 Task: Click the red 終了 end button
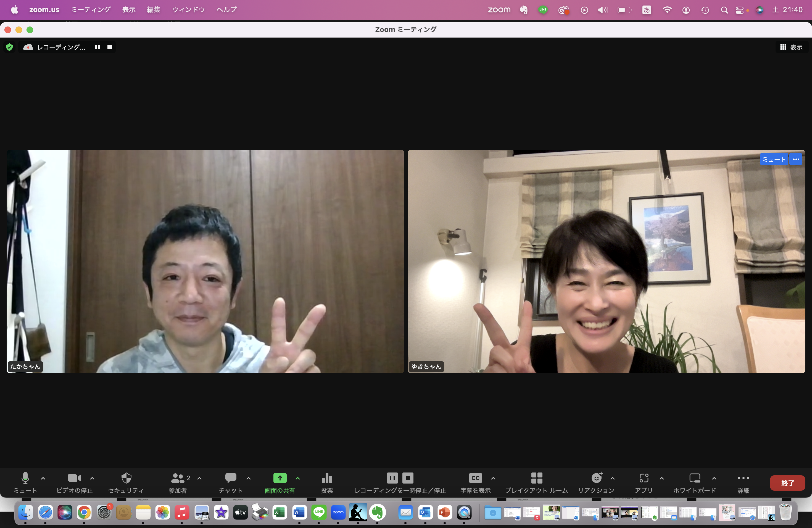tap(787, 483)
